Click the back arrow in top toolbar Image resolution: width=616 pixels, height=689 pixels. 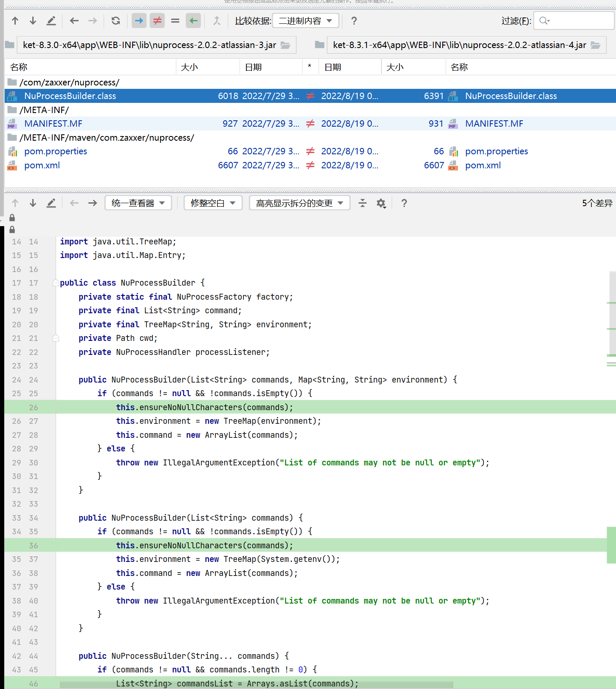(x=74, y=21)
